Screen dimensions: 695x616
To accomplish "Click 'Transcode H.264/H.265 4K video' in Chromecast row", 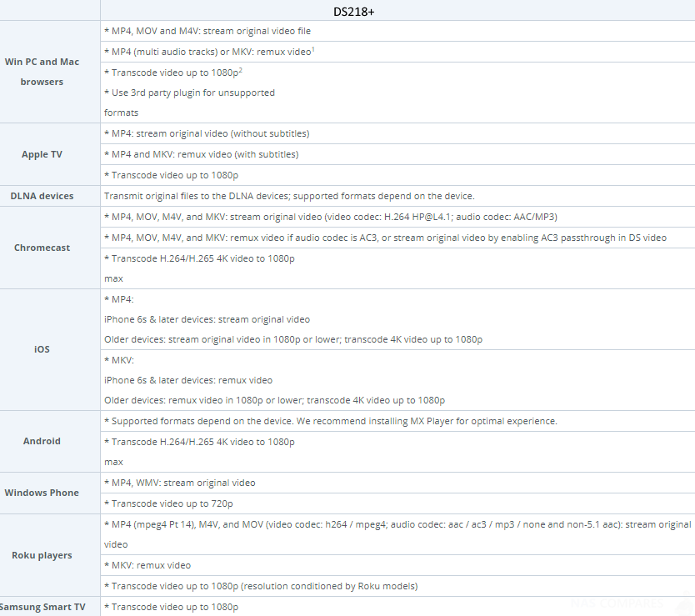I will tap(199, 258).
